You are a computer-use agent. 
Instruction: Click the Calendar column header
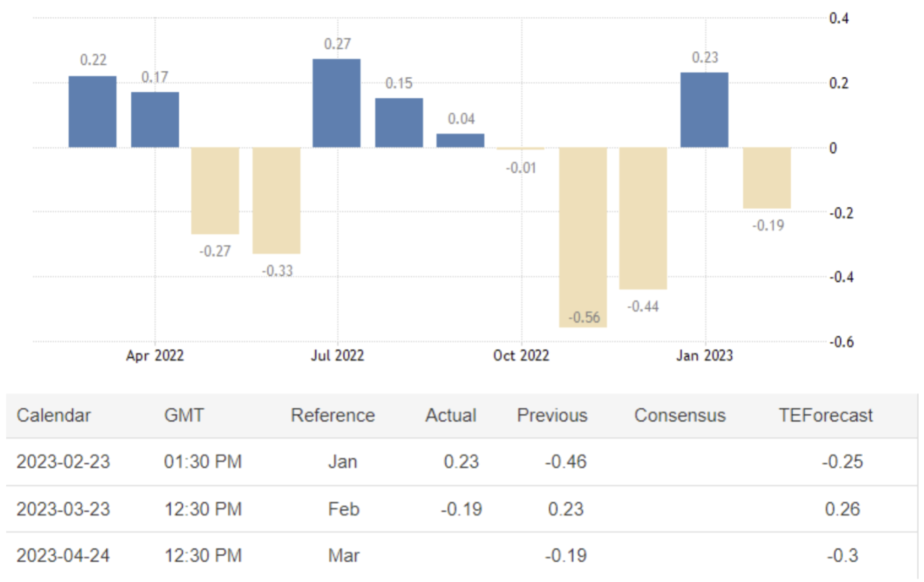54,415
